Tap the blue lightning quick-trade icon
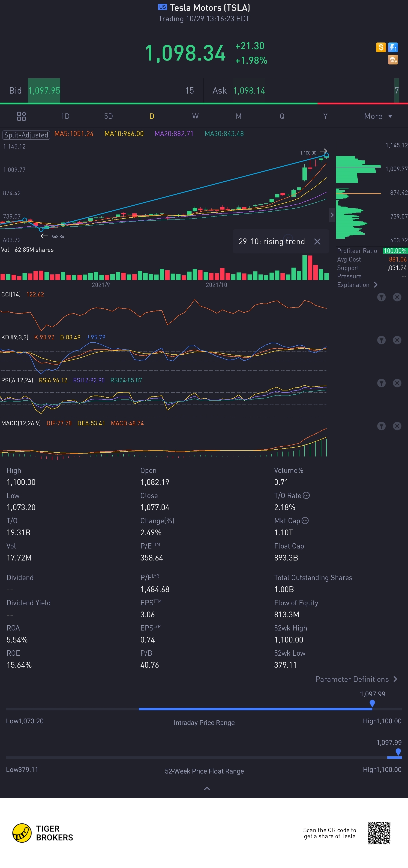The width and height of the screenshot is (408, 868). [393, 48]
